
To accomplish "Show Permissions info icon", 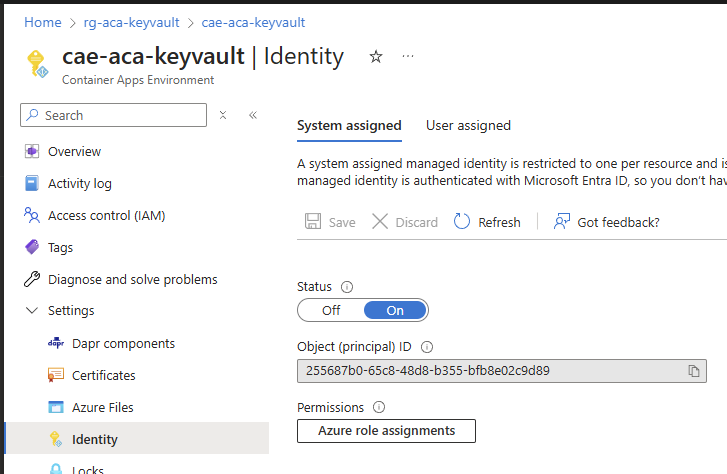I will coord(379,407).
